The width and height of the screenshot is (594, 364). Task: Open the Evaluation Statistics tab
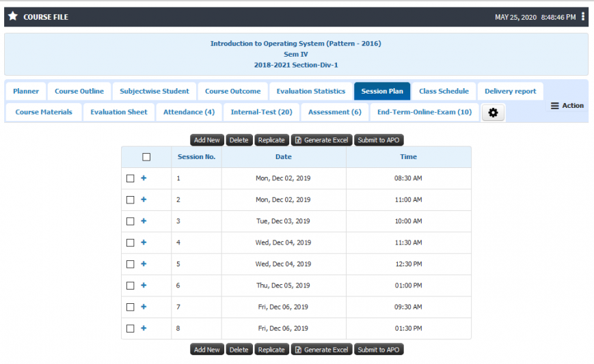pos(310,92)
